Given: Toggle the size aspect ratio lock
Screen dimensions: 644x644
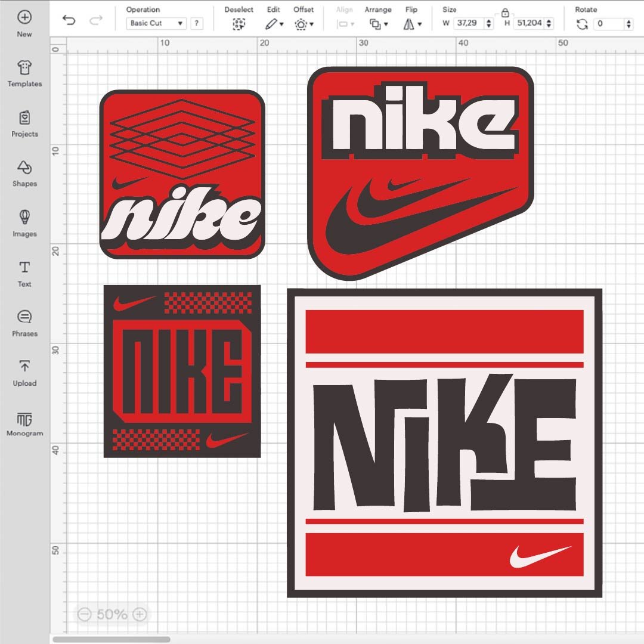Looking at the screenshot, I should click(505, 13).
